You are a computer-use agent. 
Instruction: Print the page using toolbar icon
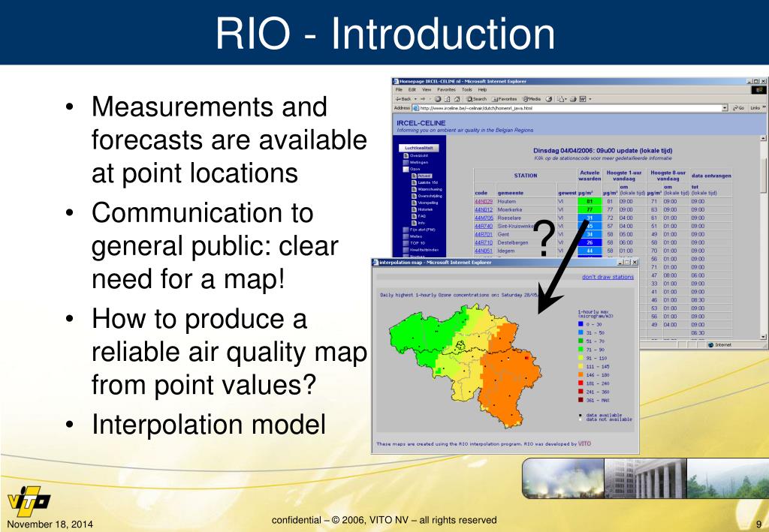[574, 99]
